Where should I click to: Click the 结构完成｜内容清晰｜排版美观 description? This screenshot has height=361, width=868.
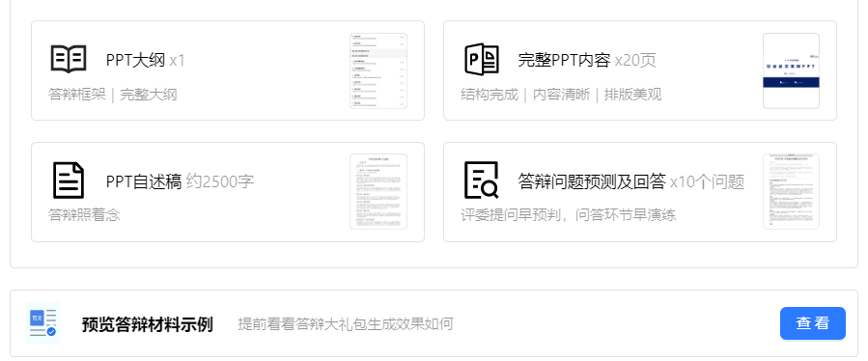pos(561,95)
